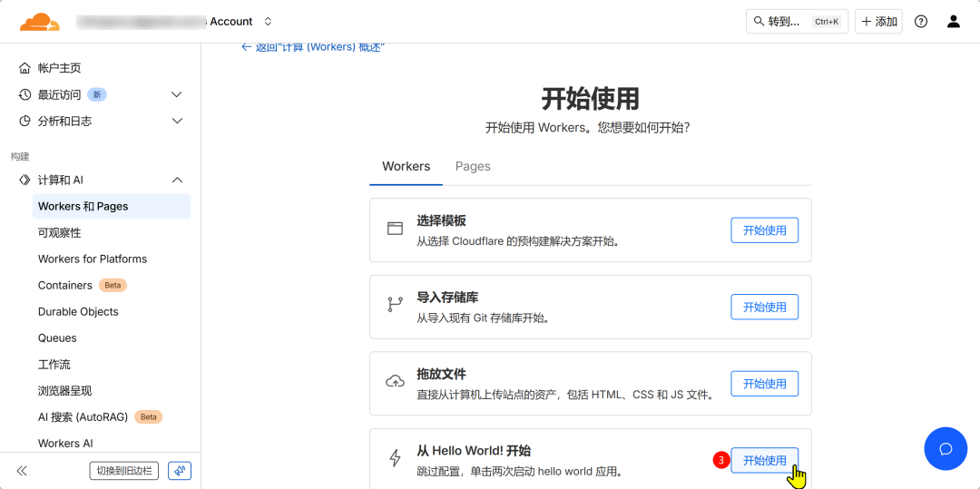
Task: Click the template window icon in 选择模板
Action: [x=395, y=229]
